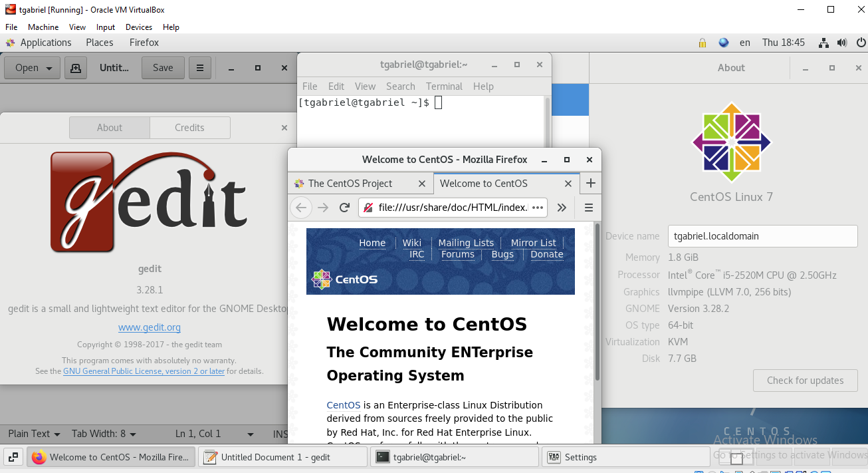Open the terminal's Edit menu
Image resolution: width=868 pixels, height=473 pixels.
336,86
